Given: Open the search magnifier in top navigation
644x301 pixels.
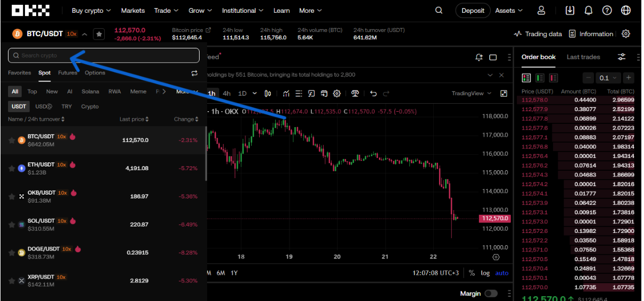Looking at the screenshot, I should (439, 10).
